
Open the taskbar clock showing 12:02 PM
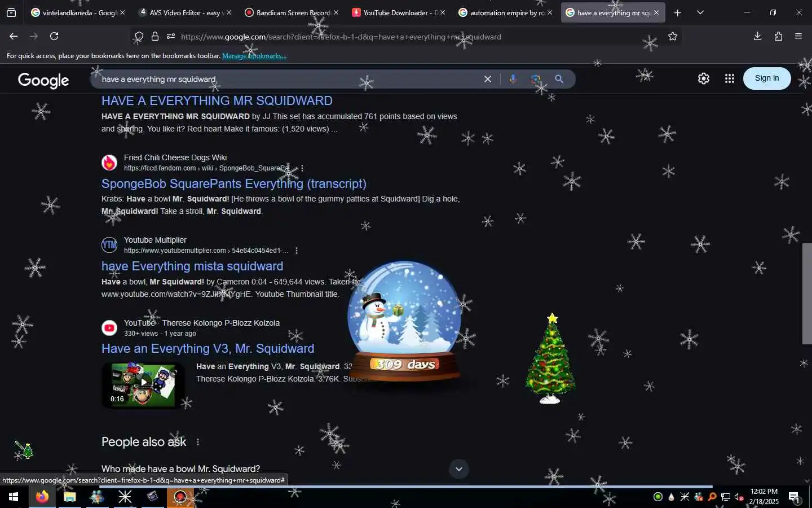tap(764, 497)
